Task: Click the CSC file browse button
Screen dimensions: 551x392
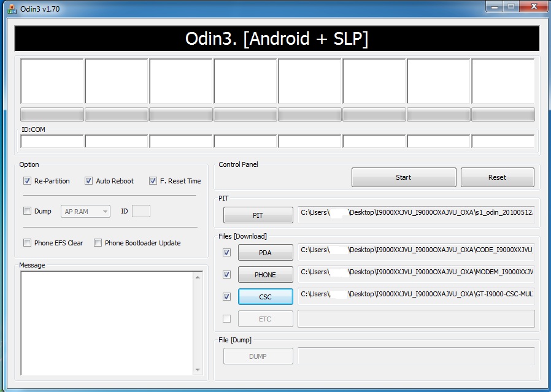Action: (x=265, y=297)
